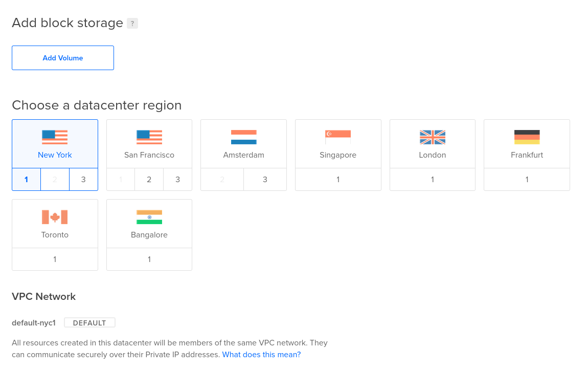Click the DEFAULT VPC network badge
Viewport: 588px width, 370px height.
[89, 323]
